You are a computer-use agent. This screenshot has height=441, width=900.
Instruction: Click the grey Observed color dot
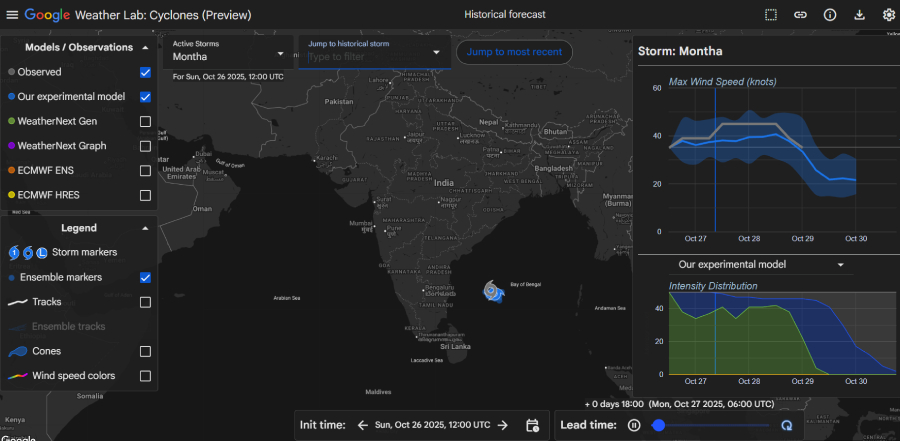[11, 72]
